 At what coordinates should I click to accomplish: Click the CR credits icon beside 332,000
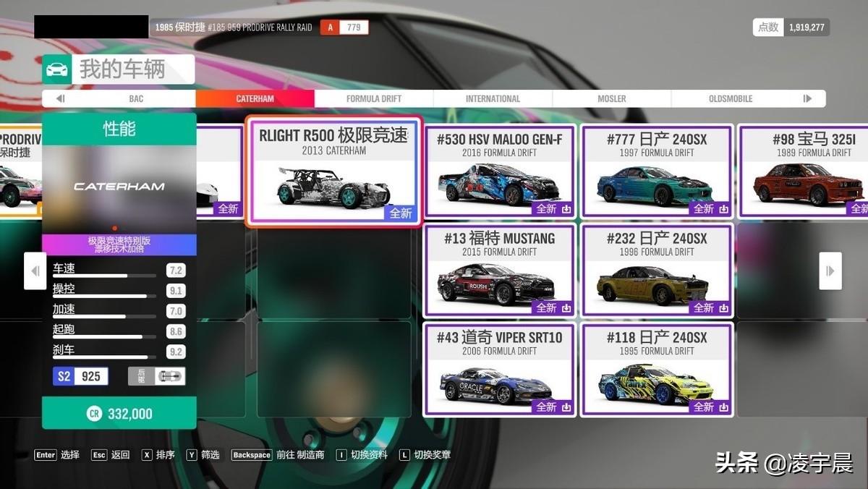point(94,414)
